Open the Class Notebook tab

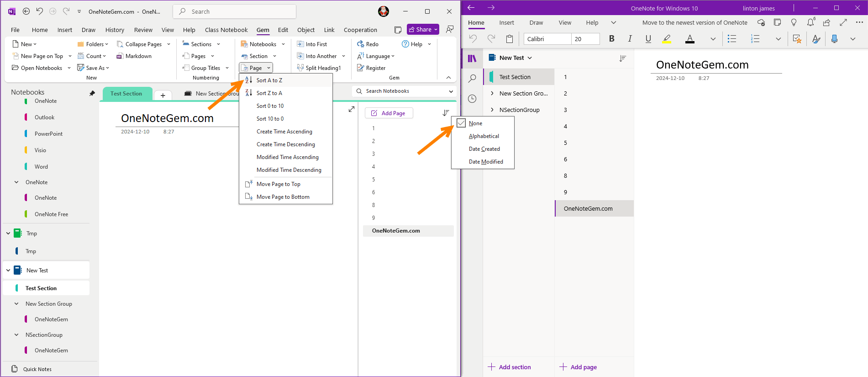click(x=226, y=30)
